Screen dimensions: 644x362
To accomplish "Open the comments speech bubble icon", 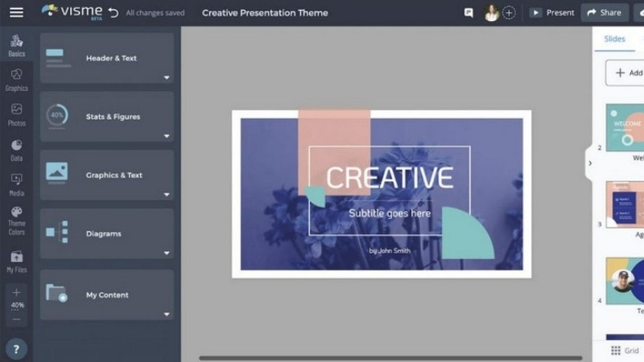I will 469,13.
